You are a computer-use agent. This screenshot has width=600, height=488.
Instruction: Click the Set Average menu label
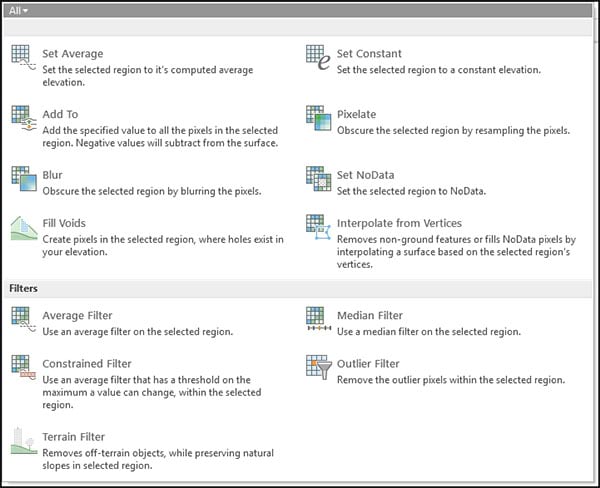click(72, 54)
